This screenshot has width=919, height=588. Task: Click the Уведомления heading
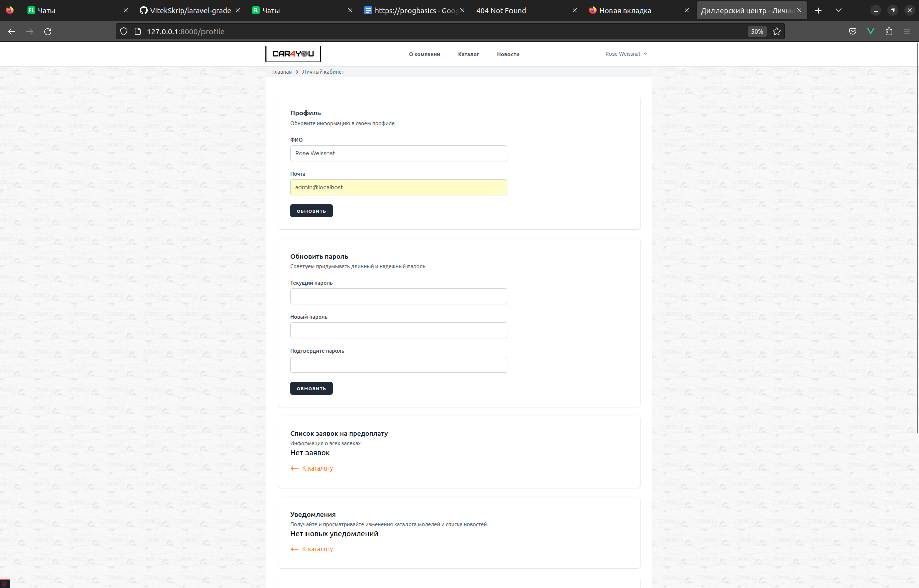coord(313,514)
